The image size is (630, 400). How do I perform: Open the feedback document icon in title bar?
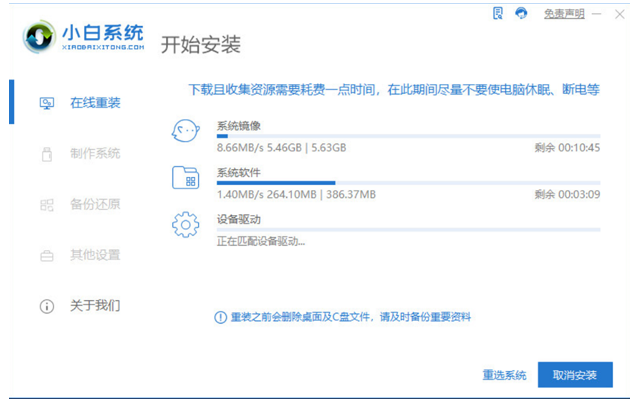pos(498,13)
